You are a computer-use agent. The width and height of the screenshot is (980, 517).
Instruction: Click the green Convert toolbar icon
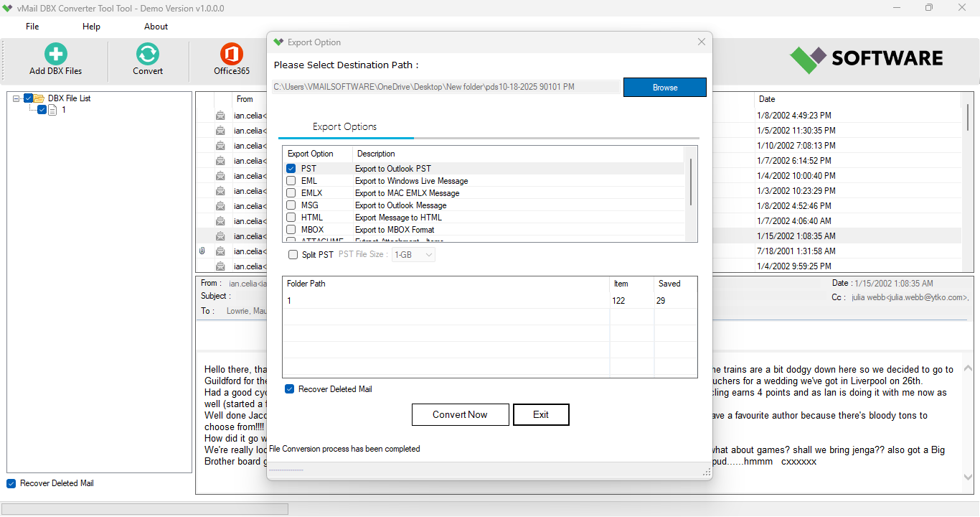148,55
